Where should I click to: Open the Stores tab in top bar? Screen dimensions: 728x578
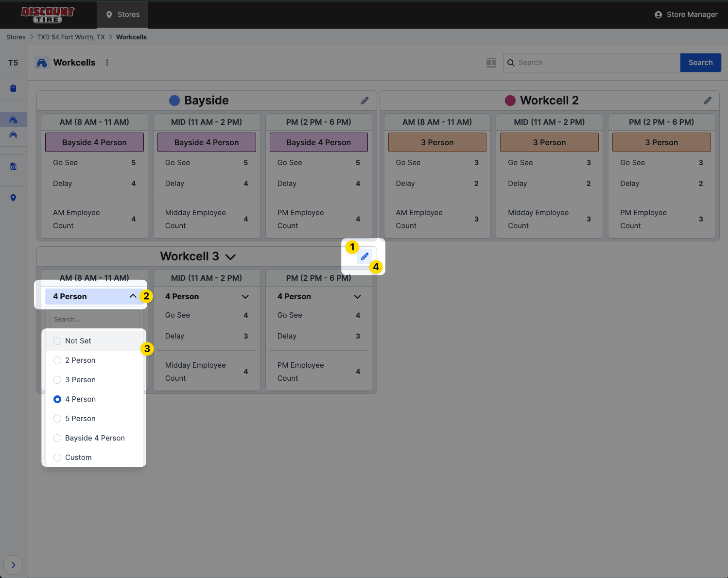(122, 15)
